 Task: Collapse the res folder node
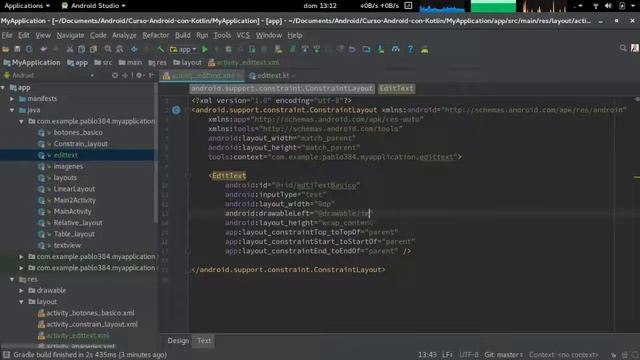tap(12, 280)
